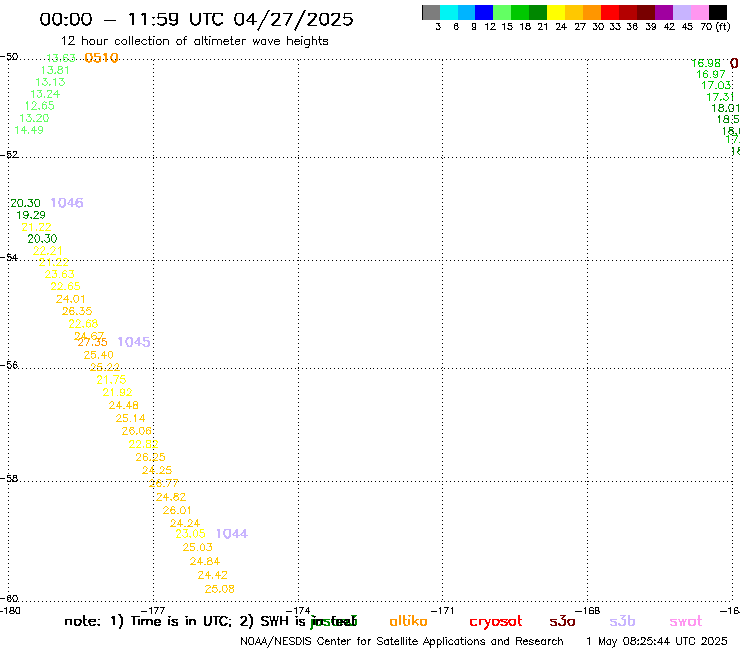
Task: Click the wave height value 24.84
Action: point(204,561)
